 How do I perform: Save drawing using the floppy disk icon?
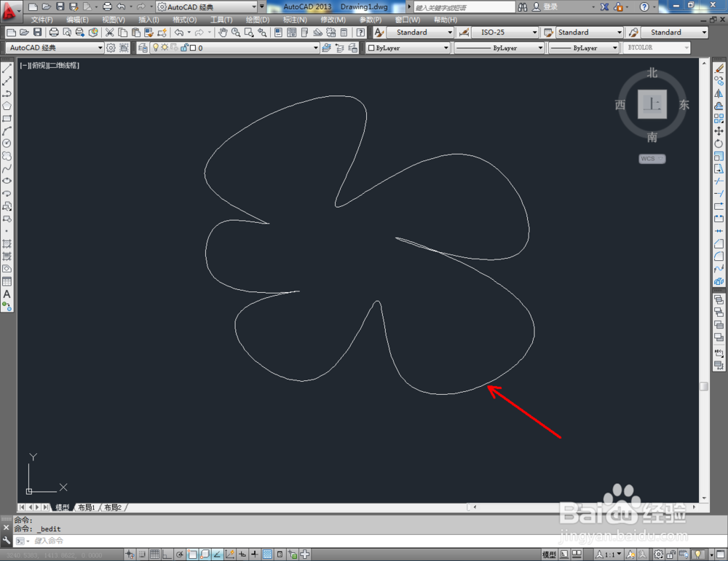(x=38, y=32)
